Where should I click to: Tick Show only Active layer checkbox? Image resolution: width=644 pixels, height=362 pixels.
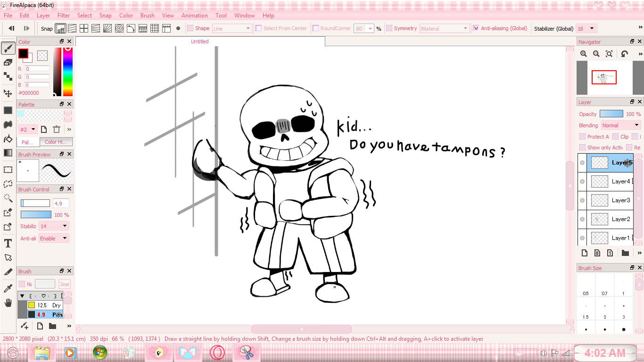click(583, 148)
